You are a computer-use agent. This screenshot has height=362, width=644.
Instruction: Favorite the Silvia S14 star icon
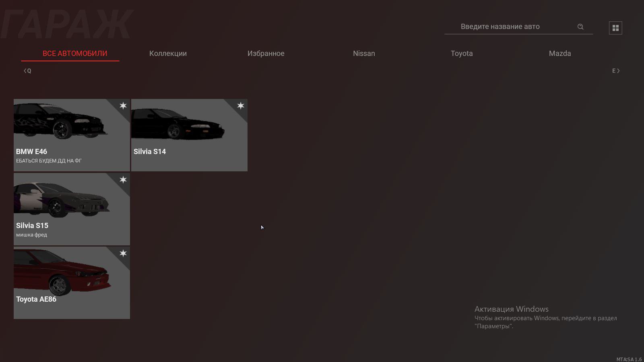(241, 105)
